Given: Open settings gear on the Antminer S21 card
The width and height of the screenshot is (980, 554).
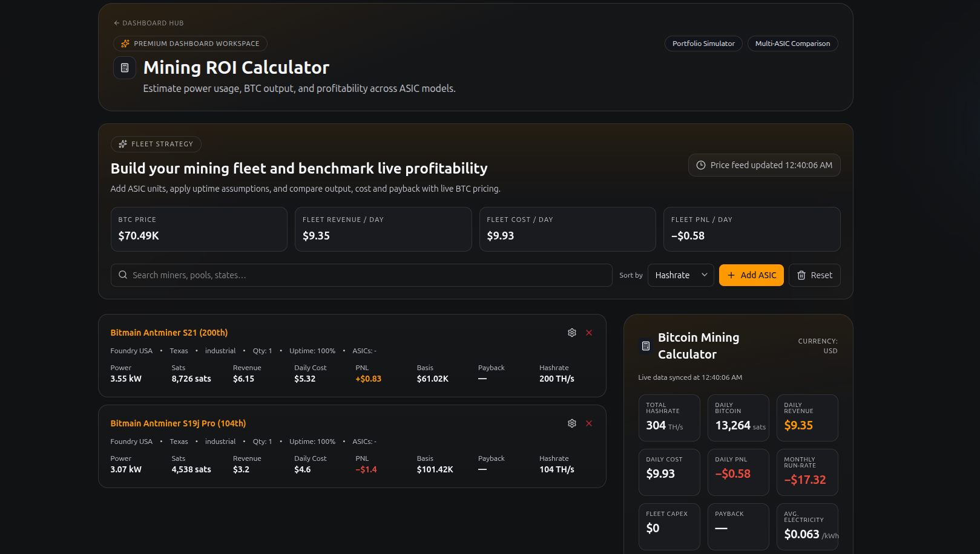Looking at the screenshot, I should [571, 332].
